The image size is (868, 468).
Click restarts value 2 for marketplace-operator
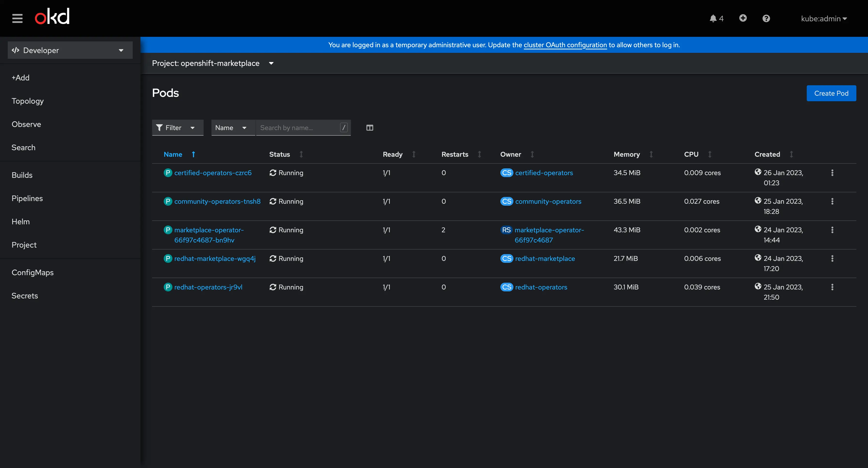click(x=443, y=230)
